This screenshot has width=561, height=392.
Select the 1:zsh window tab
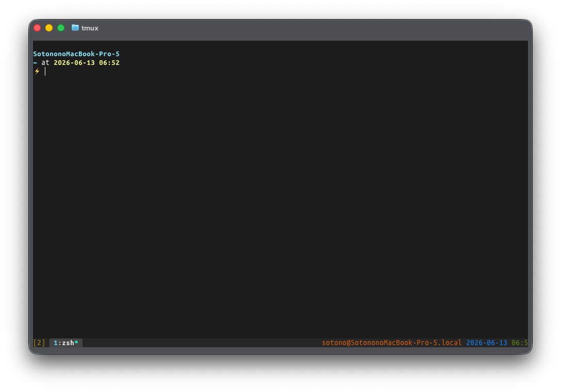(66, 343)
